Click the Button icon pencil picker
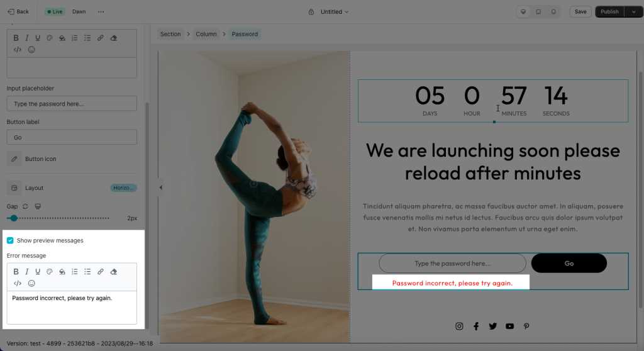Image resolution: width=644 pixels, height=351 pixels. (14, 159)
